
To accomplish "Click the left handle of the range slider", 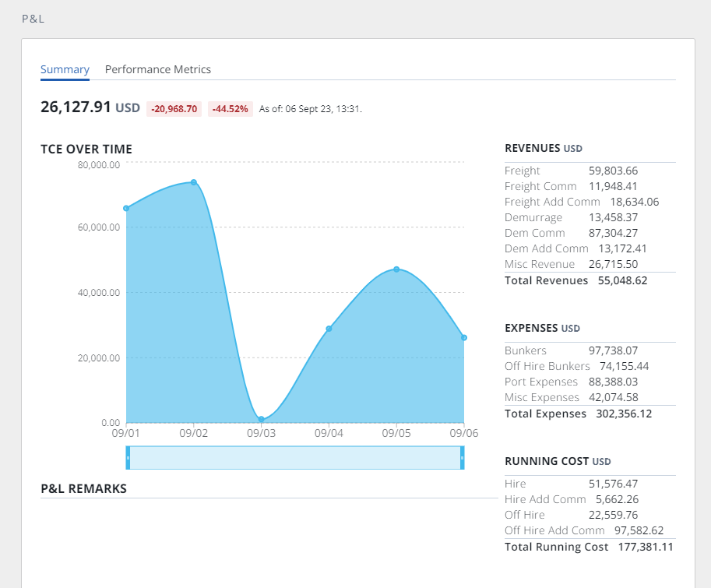I will click(128, 459).
